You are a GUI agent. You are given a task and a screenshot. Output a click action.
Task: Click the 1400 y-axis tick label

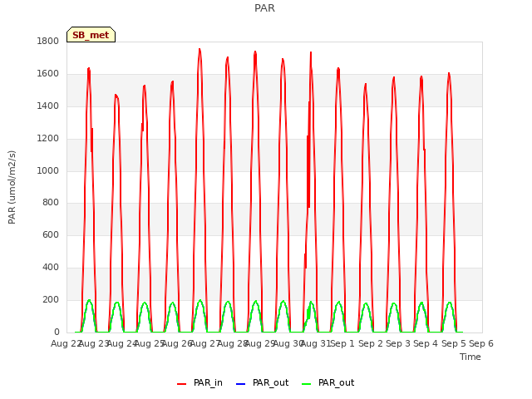48,106
